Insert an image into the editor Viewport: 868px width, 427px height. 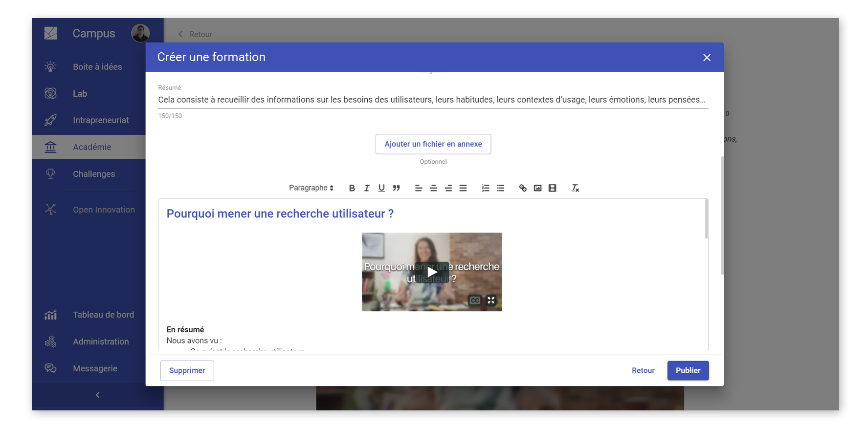pyautogui.click(x=537, y=188)
